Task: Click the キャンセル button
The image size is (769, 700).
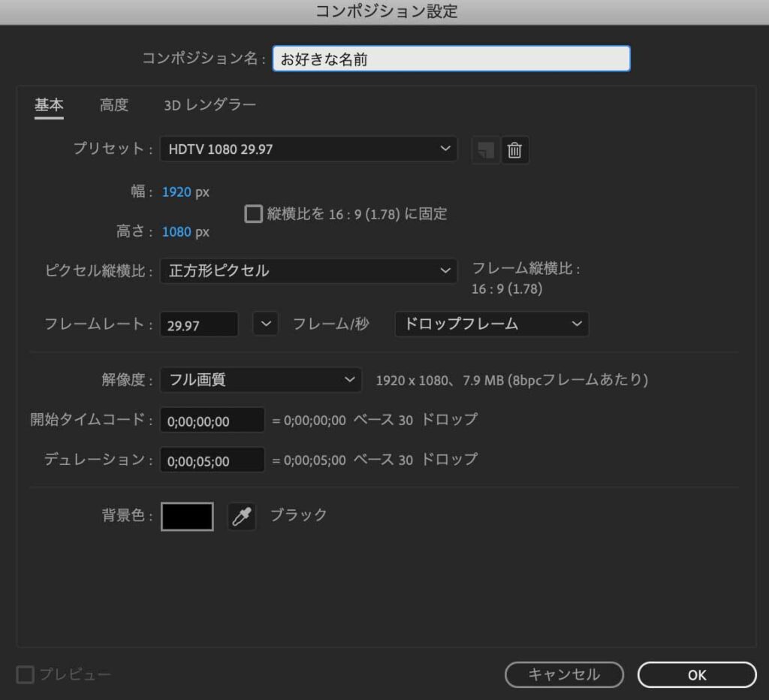Action: click(564, 675)
